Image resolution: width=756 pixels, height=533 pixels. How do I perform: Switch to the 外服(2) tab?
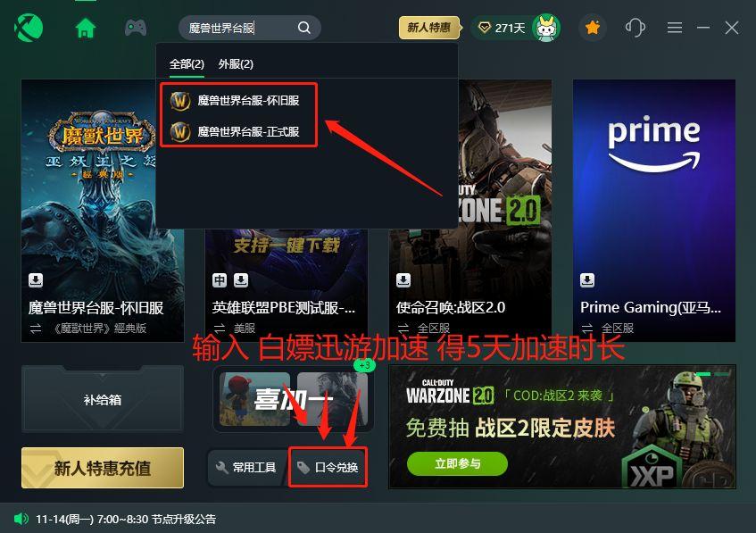[236, 63]
